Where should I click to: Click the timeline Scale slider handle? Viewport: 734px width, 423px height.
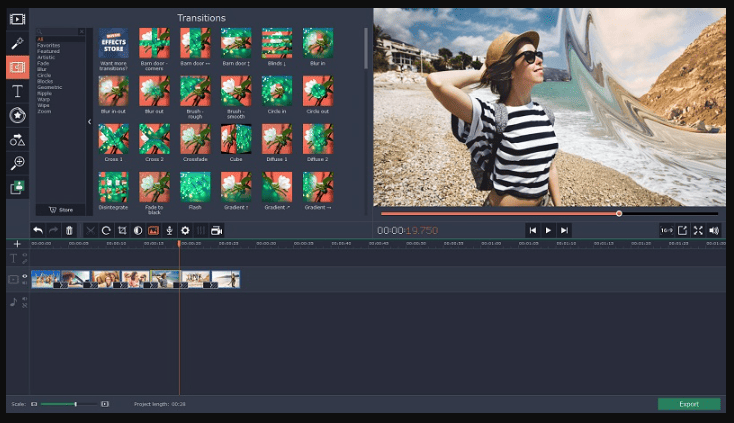[x=75, y=404]
